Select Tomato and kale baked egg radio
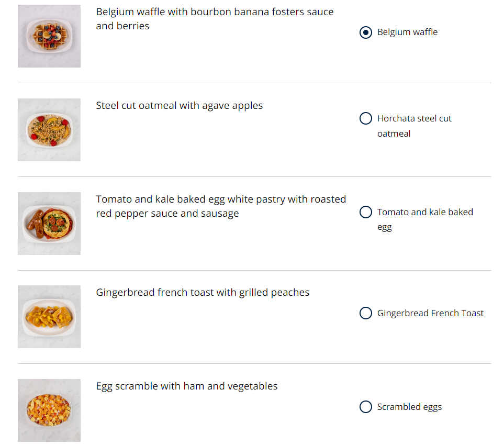 [365, 212]
